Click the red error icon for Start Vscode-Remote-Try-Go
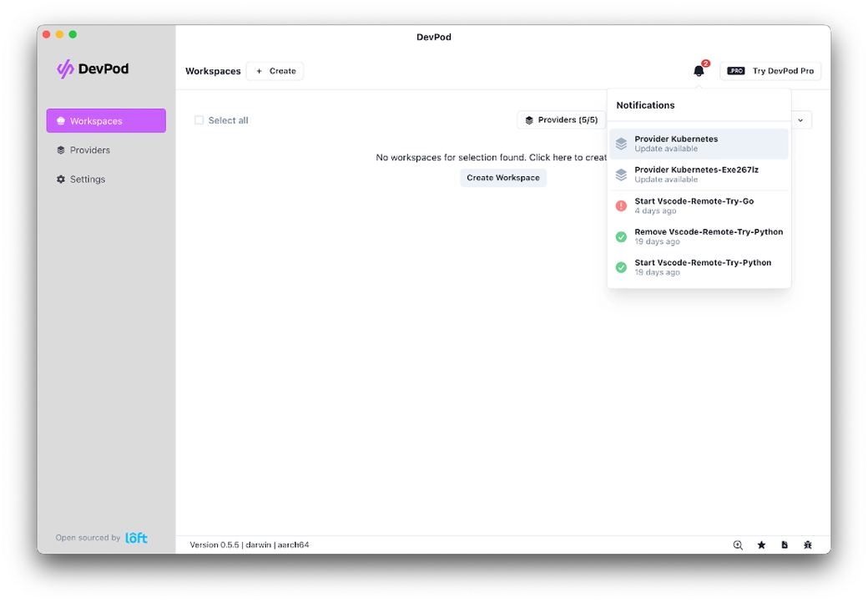Image resolution: width=868 pixels, height=603 pixels. 621,206
